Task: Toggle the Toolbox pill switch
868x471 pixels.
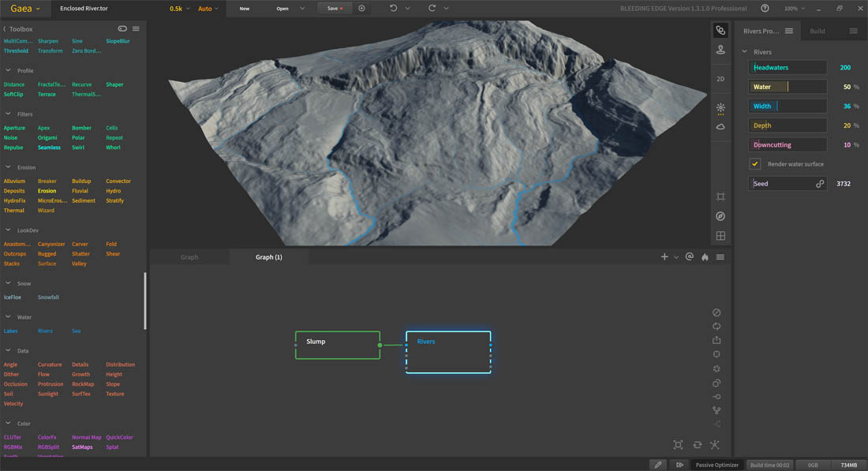Action: pos(123,29)
